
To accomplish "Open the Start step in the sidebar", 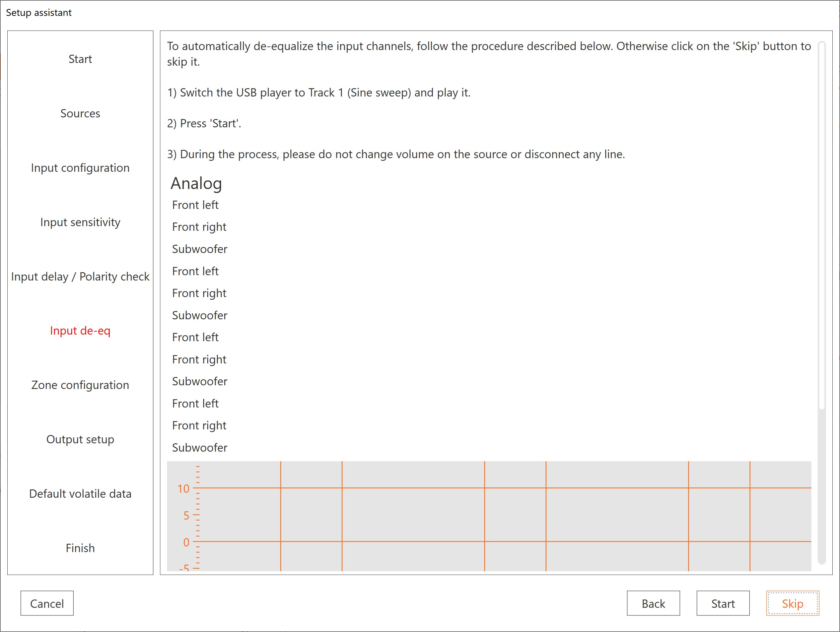I will click(x=80, y=59).
